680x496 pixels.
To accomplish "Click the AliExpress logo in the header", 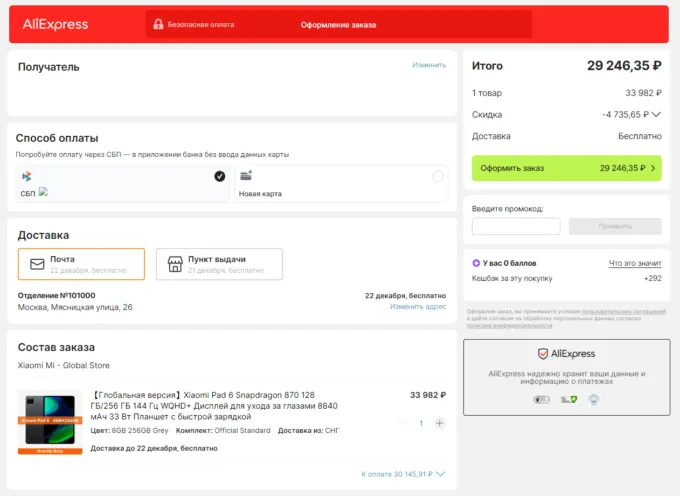I will point(55,24).
